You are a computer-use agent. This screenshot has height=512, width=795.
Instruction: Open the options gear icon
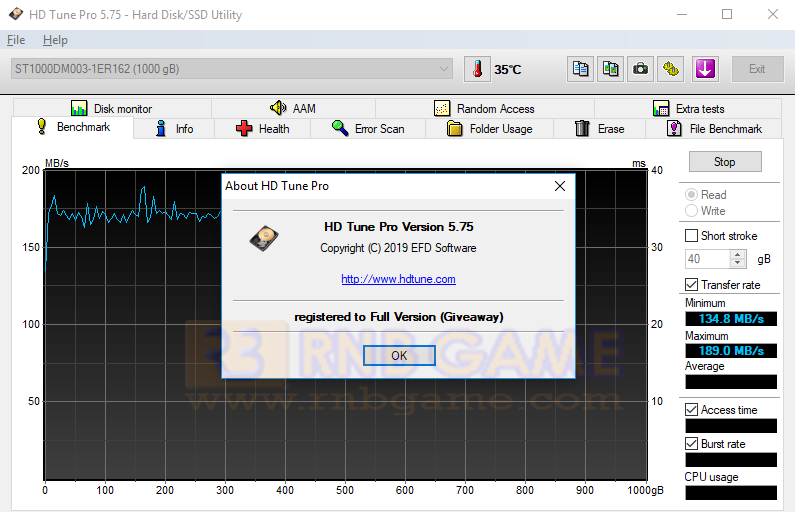click(671, 69)
